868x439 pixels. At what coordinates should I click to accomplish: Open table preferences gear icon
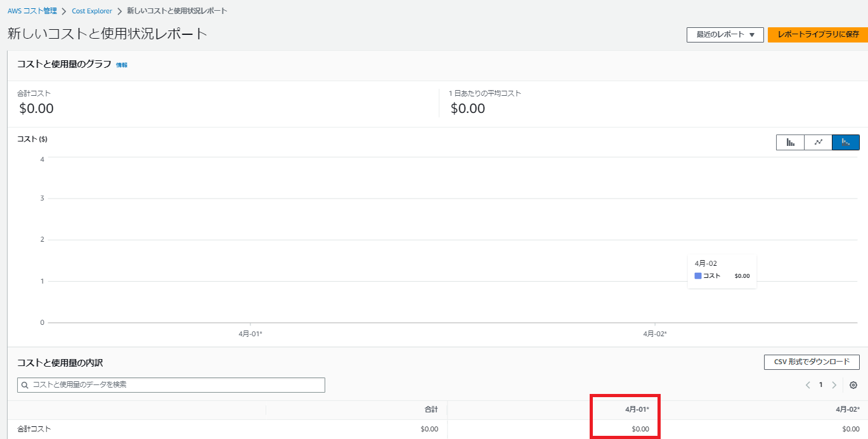853,385
